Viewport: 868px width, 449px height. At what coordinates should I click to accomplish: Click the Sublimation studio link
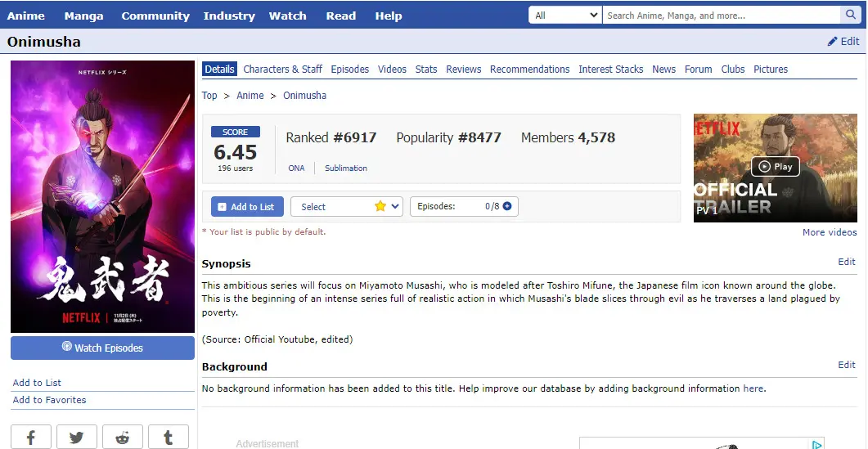(x=346, y=168)
